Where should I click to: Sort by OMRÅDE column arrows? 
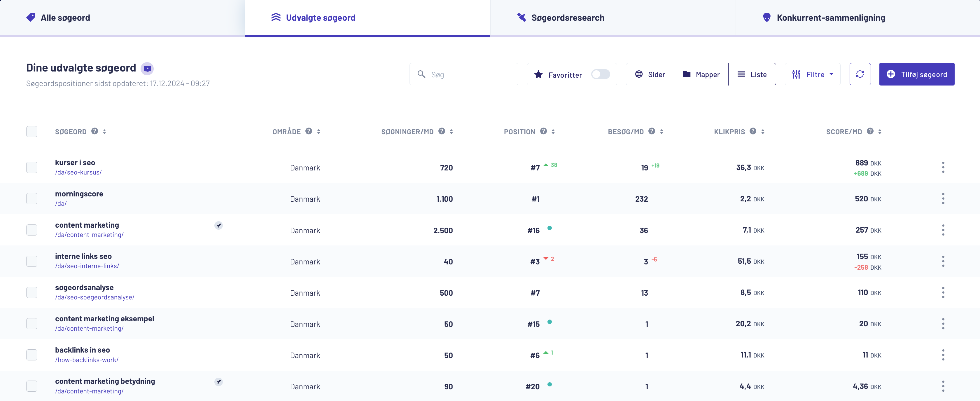[318, 132]
